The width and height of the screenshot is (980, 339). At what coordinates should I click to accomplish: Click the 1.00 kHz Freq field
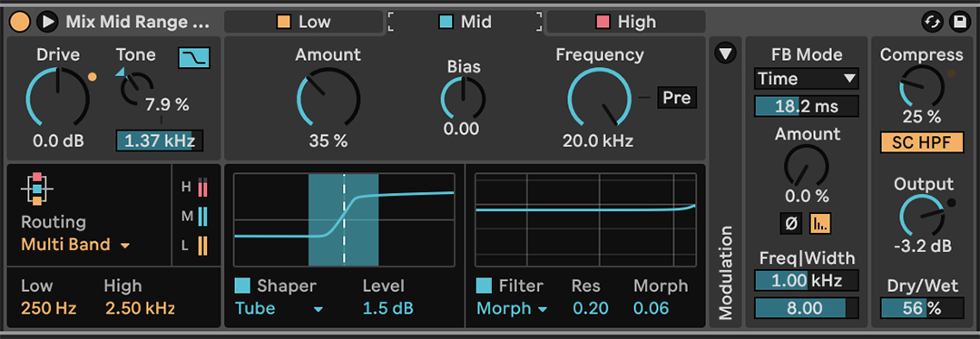pyautogui.click(x=807, y=280)
